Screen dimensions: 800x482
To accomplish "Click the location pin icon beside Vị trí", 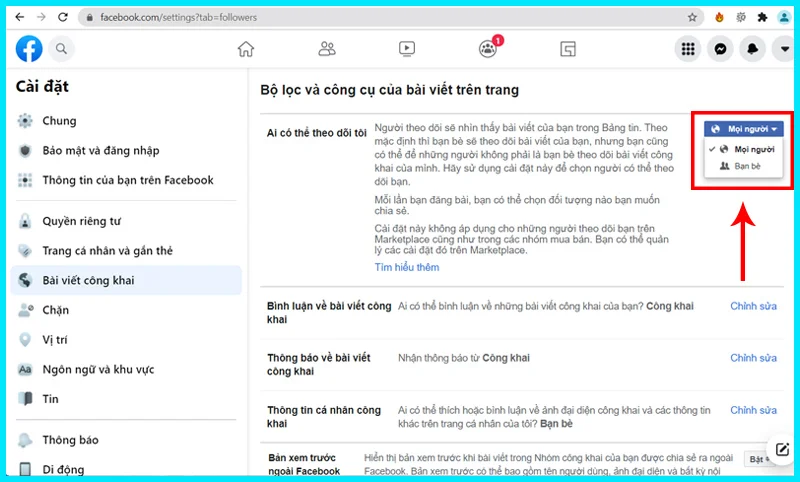I will click(x=25, y=339).
